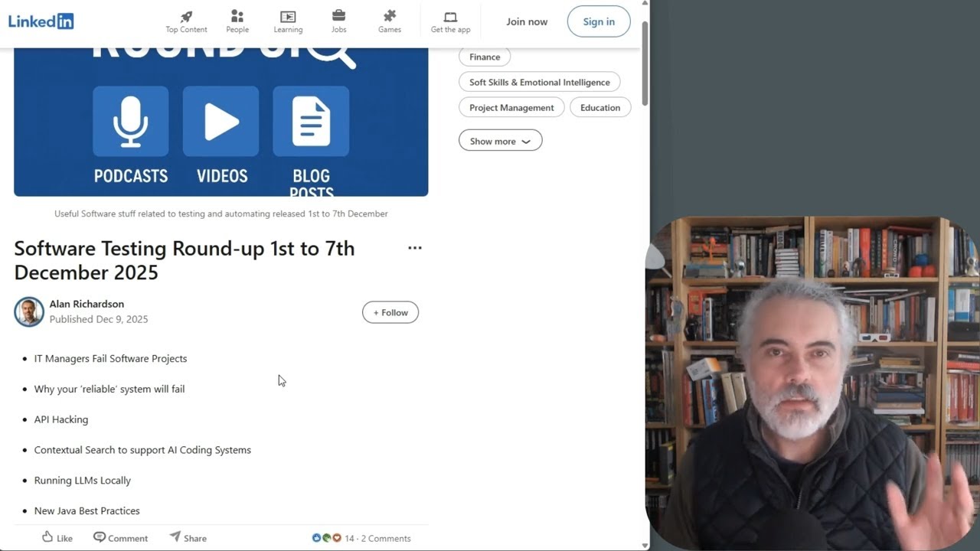This screenshot has width=980, height=551.
Task: Follow Alan Richardson
Action: point(390,312)
